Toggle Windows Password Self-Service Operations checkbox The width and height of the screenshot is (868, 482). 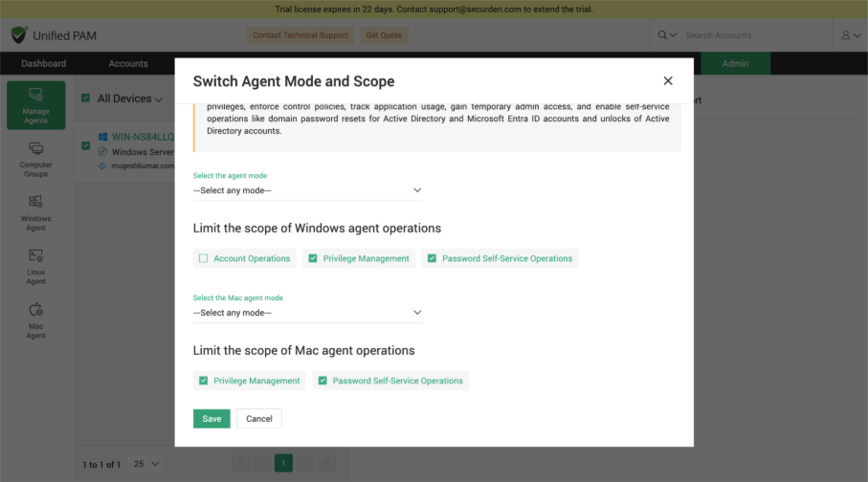coord(432,258)
